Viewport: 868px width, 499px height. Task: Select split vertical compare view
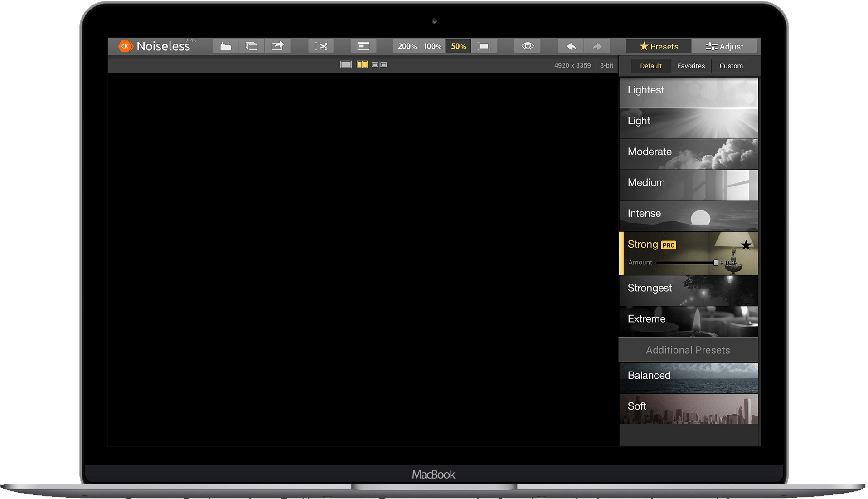click(362, 65)
